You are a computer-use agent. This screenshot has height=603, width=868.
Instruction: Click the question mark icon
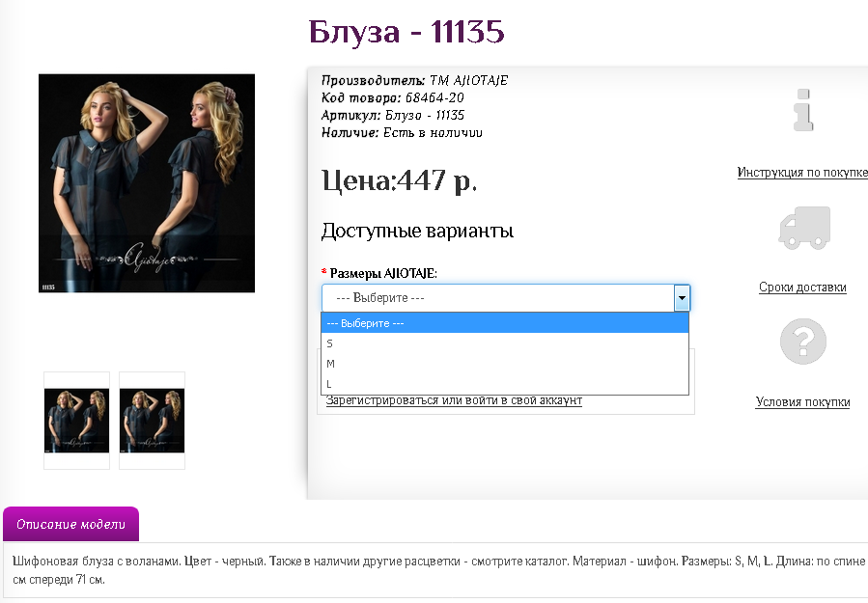[803, 342]
